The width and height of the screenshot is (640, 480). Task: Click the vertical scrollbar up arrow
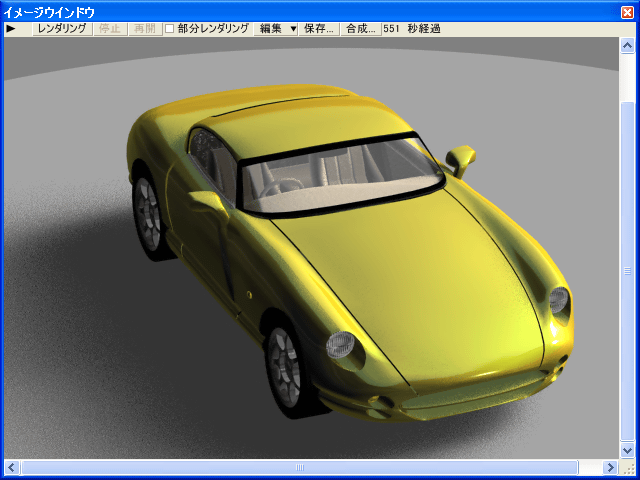tap(627, 45)
